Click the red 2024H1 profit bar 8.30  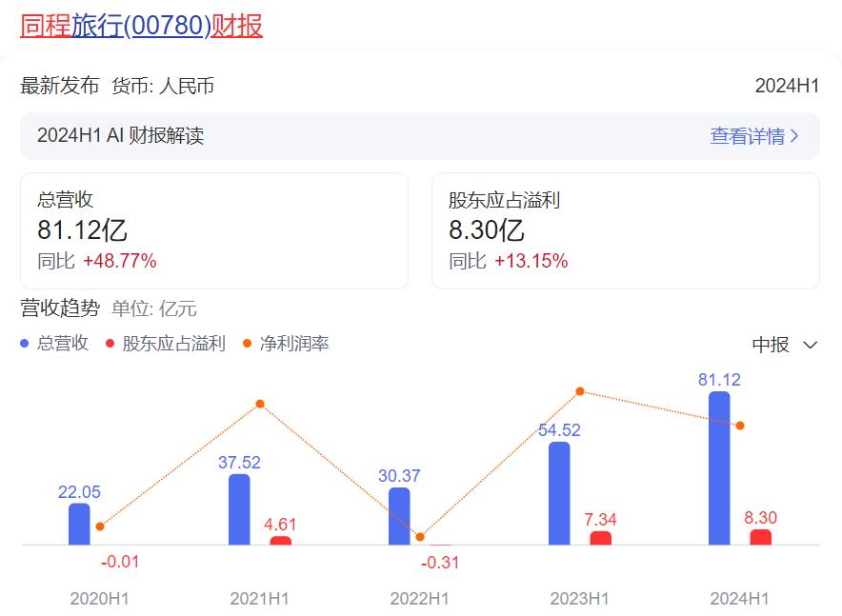click(x=760, y=537)
